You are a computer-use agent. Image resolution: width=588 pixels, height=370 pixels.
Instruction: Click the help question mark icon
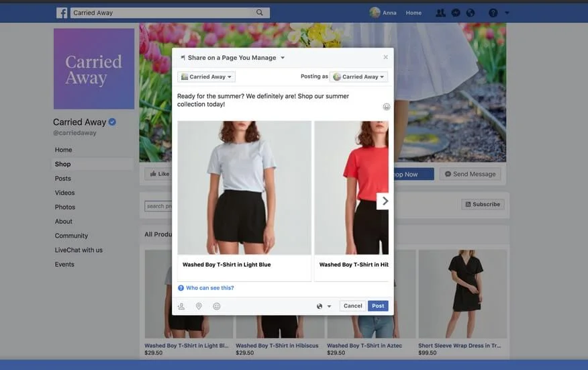(493, 13)
